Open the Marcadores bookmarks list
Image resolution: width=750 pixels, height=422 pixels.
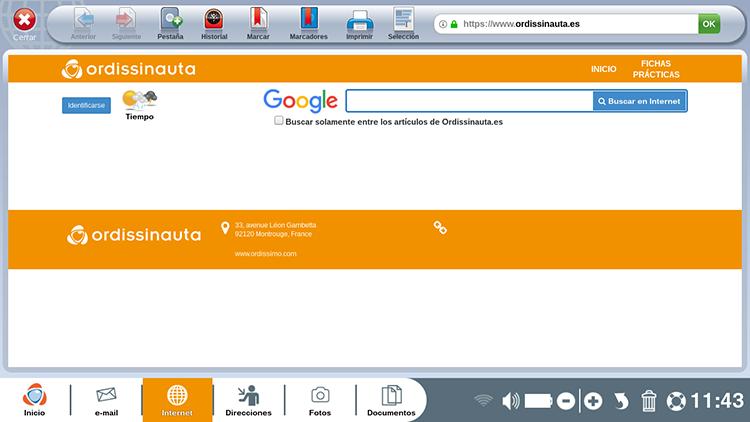pos(309,24)
